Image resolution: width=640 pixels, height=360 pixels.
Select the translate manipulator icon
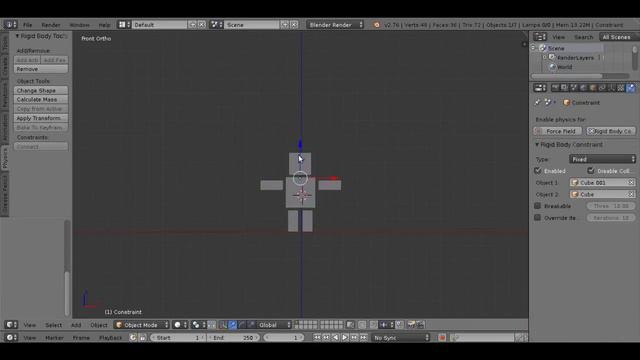point(233,325)
